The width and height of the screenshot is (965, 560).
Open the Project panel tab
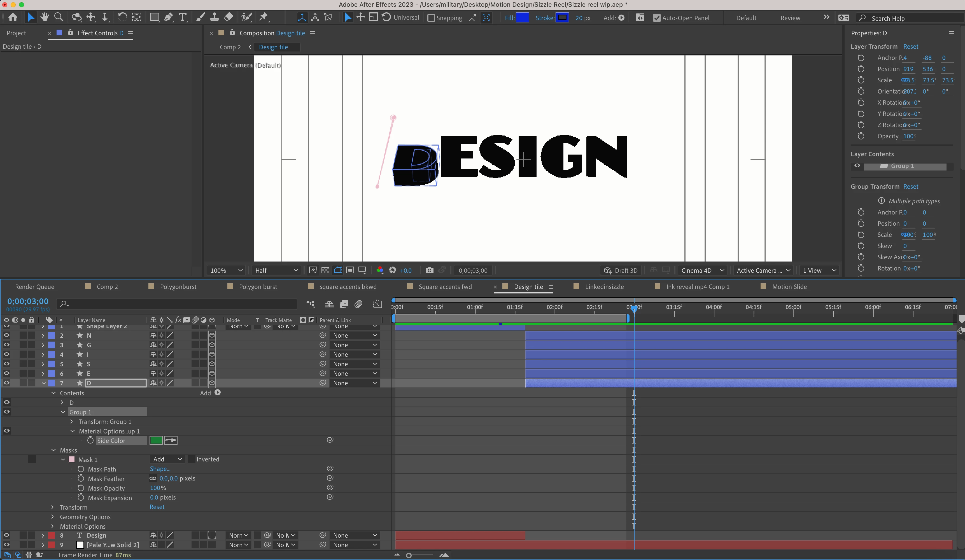(16, 33)
